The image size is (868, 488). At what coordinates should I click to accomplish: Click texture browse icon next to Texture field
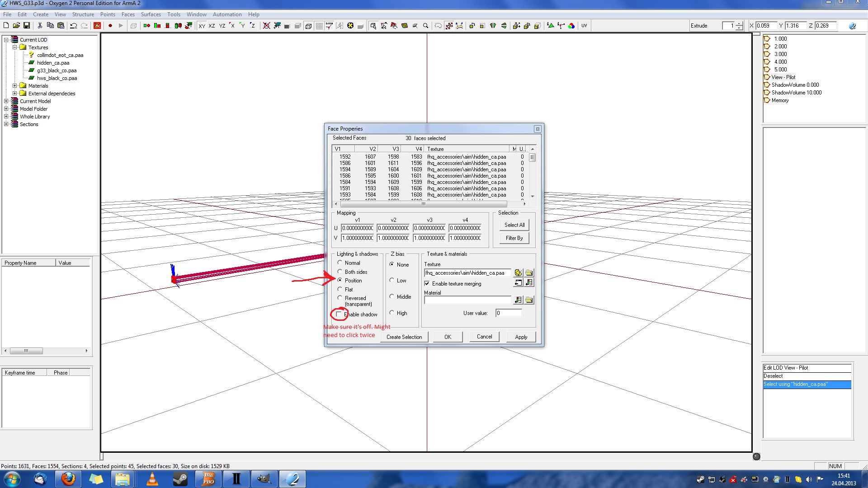tap(518, 273)
